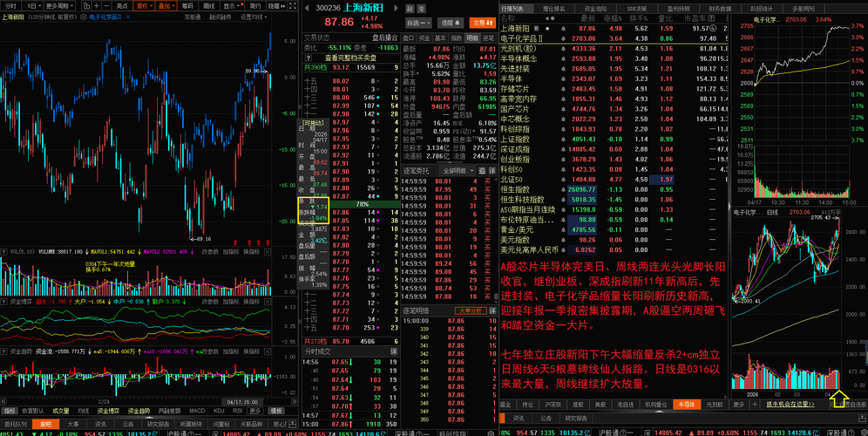Open 逐笔明细 detail 详 icon

click(492, 310)
